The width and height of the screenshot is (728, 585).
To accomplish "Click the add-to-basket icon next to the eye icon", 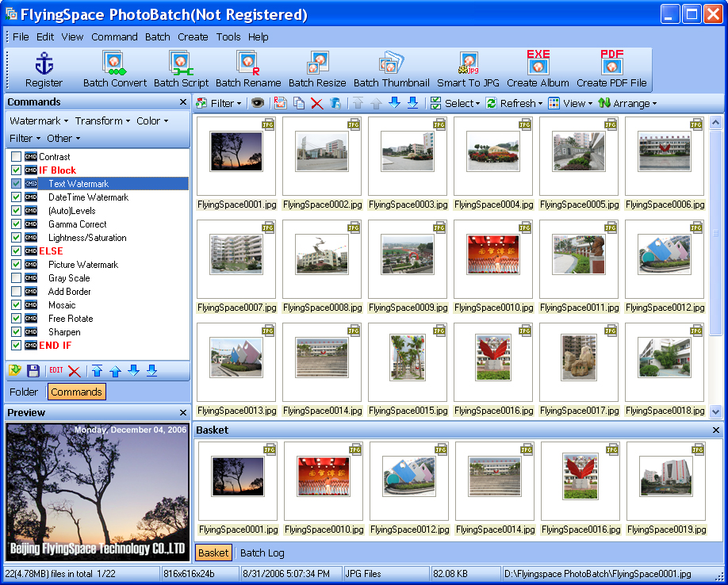I will pyautogui.click(x=281, y=103).
